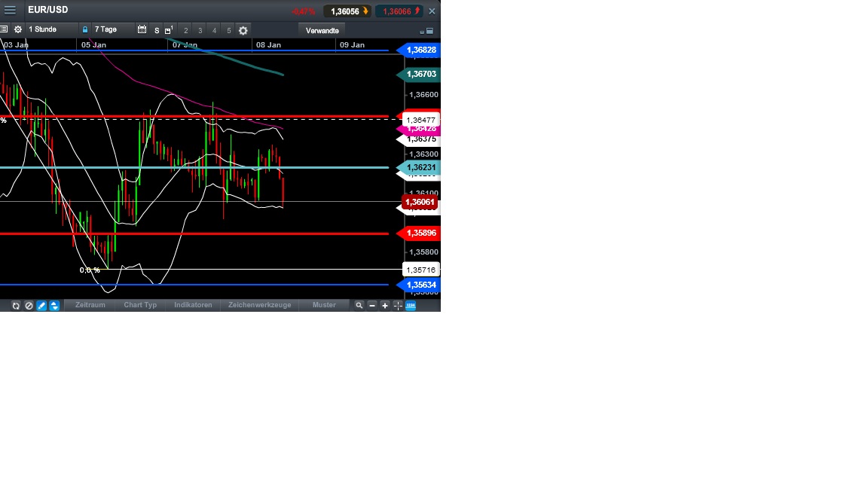Image resolution: width=868 pixels, height=488 pixels.
Task: Click the buy price 1,36066 button
Action: [x=400, y=11]
